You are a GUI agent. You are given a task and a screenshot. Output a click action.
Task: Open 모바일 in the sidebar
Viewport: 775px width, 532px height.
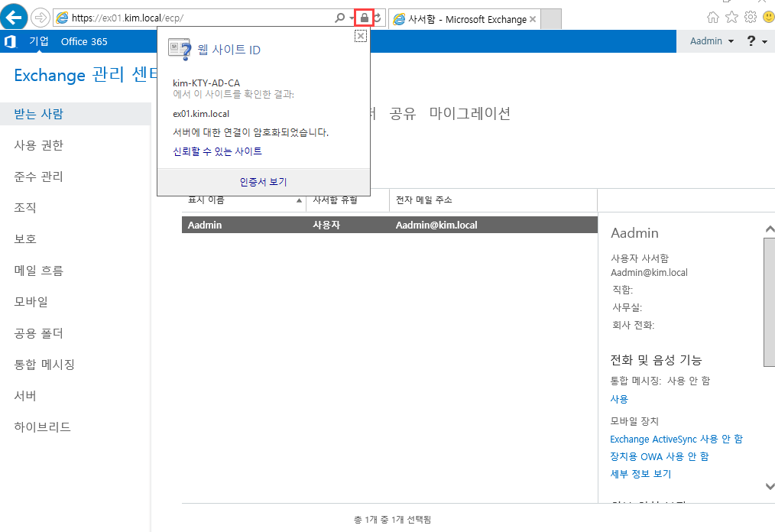pos(31,302)
